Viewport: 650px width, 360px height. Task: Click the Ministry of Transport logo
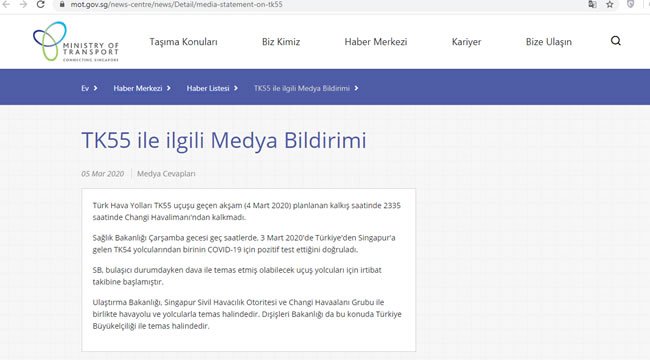(76, 41)
